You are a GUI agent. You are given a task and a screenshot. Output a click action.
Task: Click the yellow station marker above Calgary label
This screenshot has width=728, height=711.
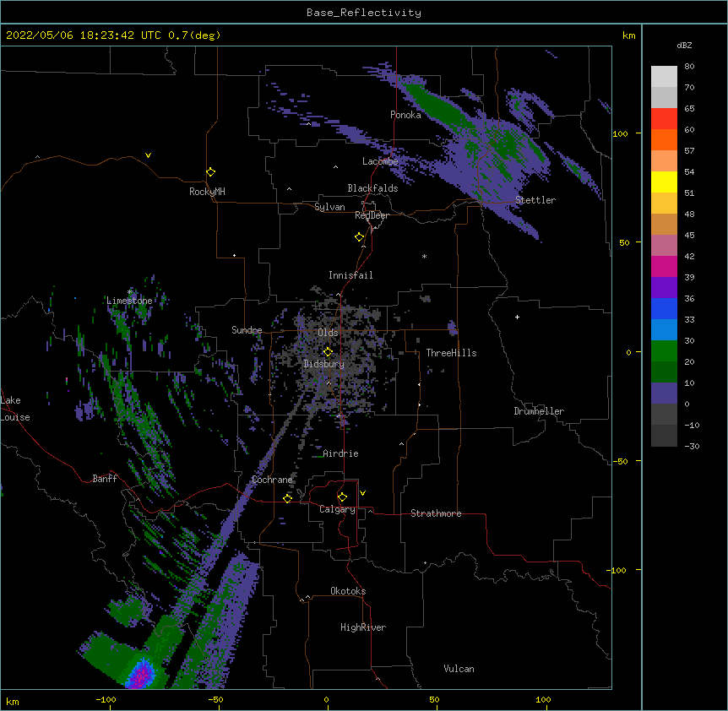[x=342, y=497]
